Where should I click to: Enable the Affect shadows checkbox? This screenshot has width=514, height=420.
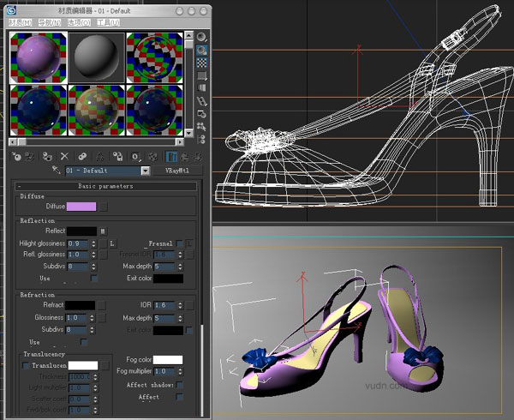pos(179,385)
